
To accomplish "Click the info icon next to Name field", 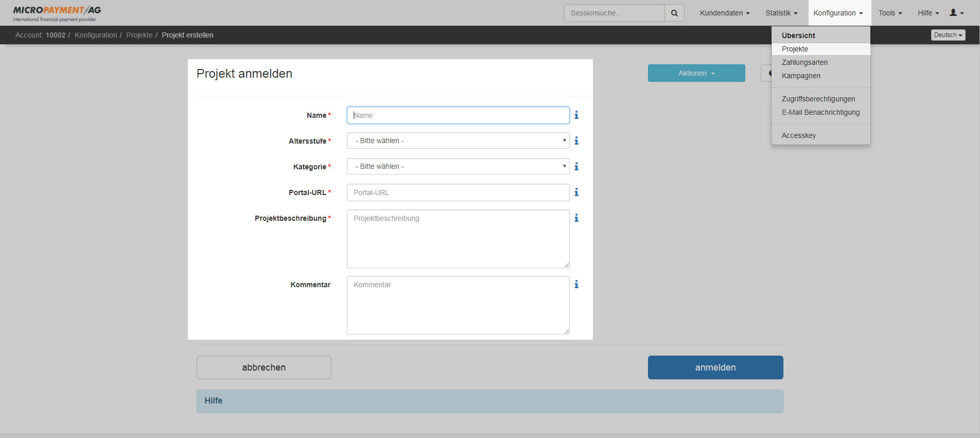I will point(576,115).
